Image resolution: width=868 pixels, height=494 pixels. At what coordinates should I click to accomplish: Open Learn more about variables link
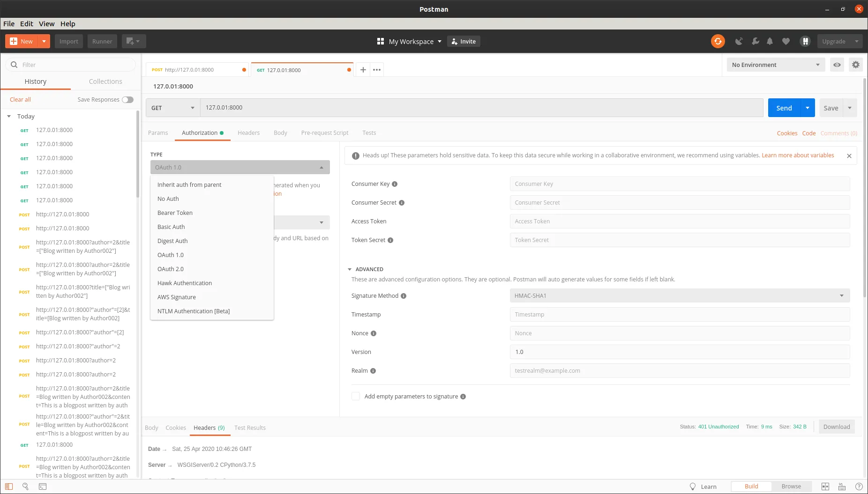coord(798,155)
